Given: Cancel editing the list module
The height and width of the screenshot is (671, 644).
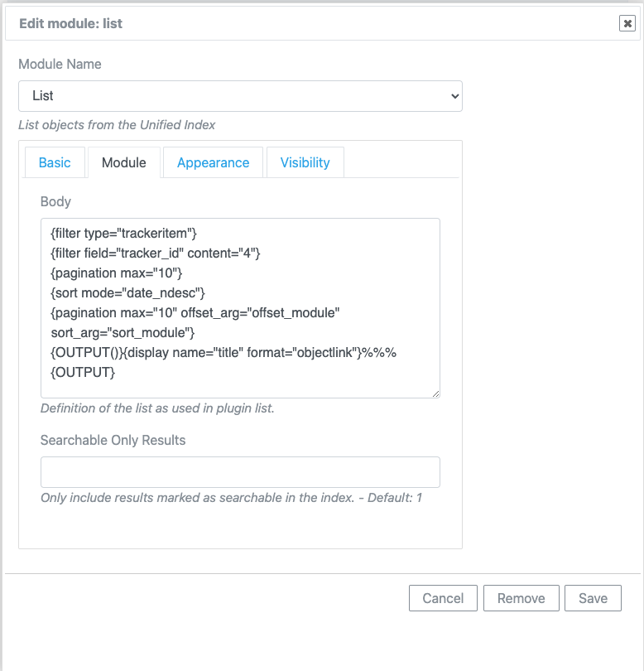Looking at the screenshot, I should [443, 598].
